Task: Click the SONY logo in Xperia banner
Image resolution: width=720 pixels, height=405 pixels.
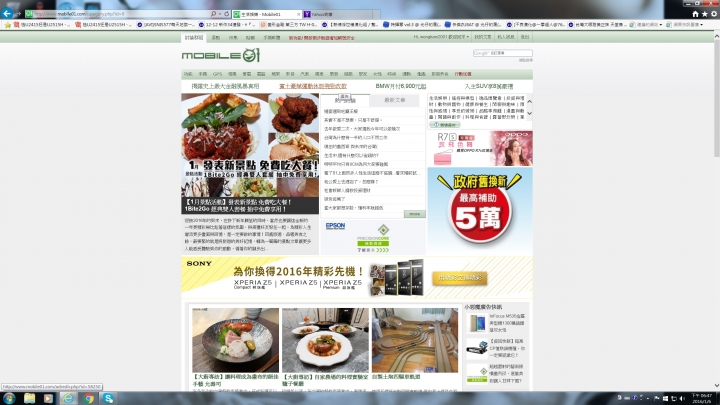Action: coord(199,264)
